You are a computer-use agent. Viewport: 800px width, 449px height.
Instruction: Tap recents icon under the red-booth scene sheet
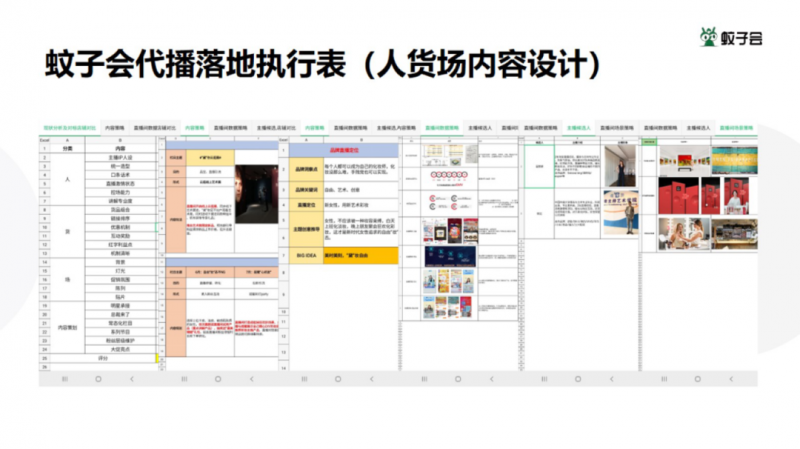coord(664,379)
